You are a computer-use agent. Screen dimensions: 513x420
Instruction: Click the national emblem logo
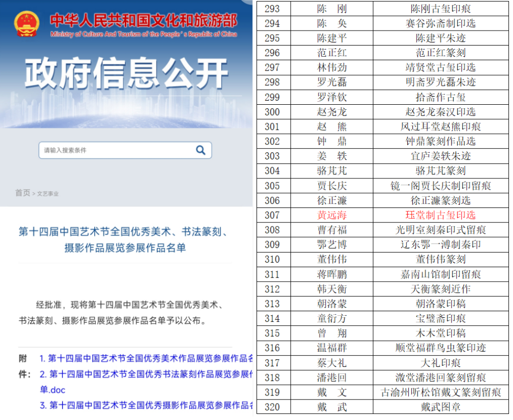click(27, 24)
